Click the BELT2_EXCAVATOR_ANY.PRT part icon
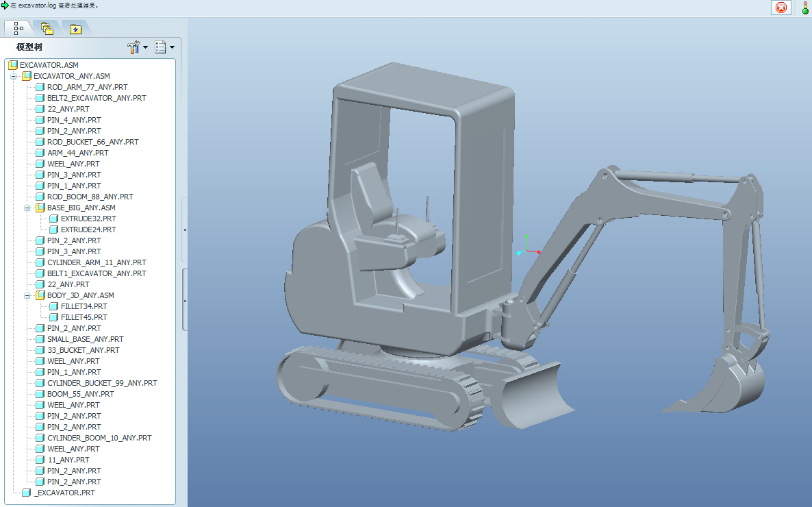The image size is (812, 507). [x=40, y=98]
